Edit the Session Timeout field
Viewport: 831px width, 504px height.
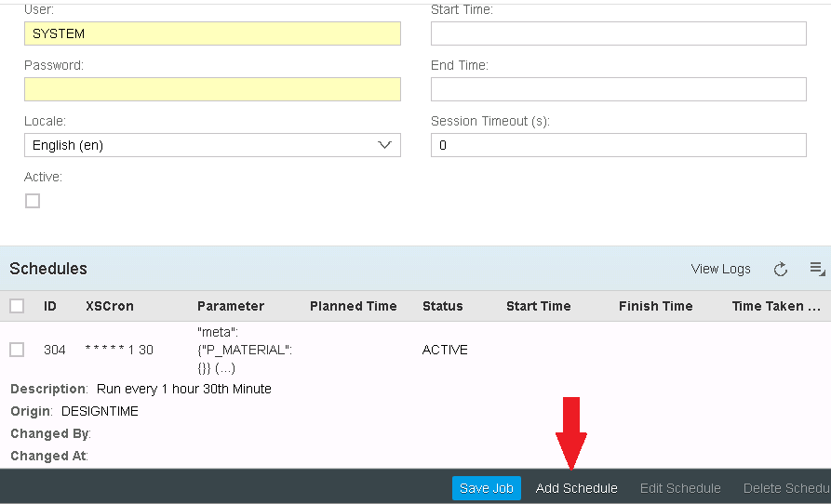click(x=618, y=145)
